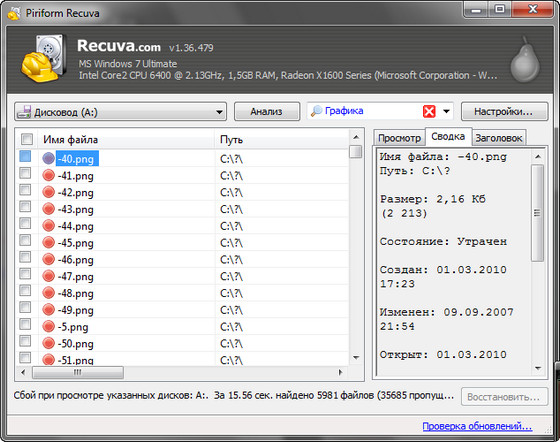Check the box for -47.png
Image resolution: width=560 pixels, height=442 pixels.
tap(25, 274)
